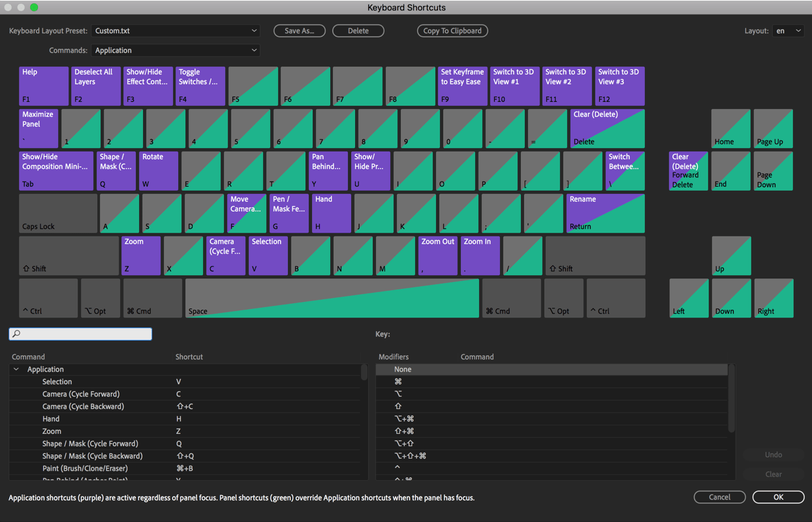Image resolution: width=812 pixels, height=522 pixels.
Task: Click the Set Keyframe to Easy Ease key
Action: tap(462, 86)
